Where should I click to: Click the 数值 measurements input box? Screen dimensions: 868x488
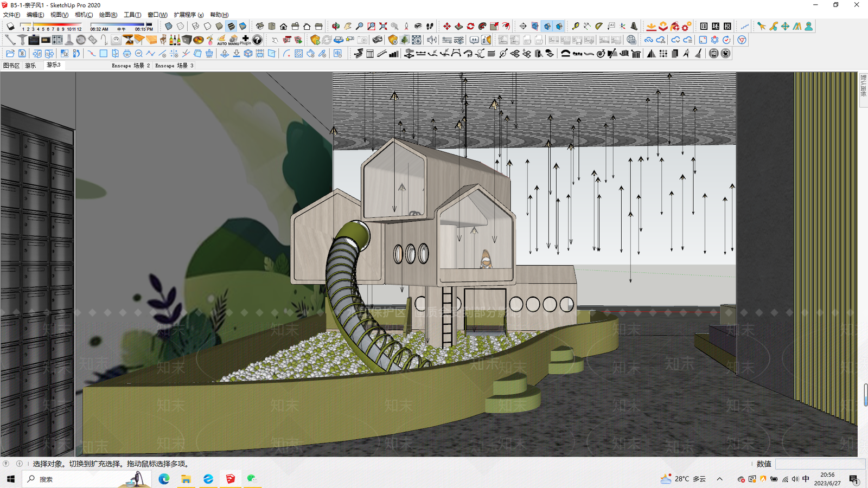tap(820, 464)
